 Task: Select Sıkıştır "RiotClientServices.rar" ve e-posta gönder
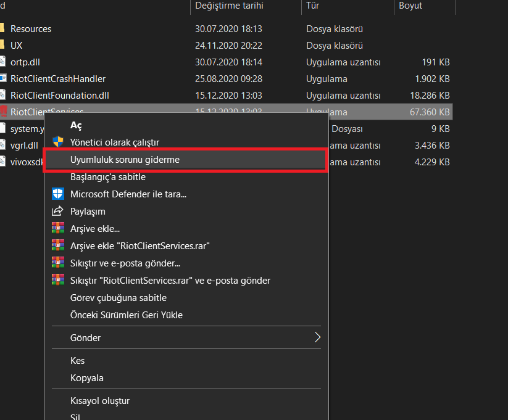coord(170,281)
